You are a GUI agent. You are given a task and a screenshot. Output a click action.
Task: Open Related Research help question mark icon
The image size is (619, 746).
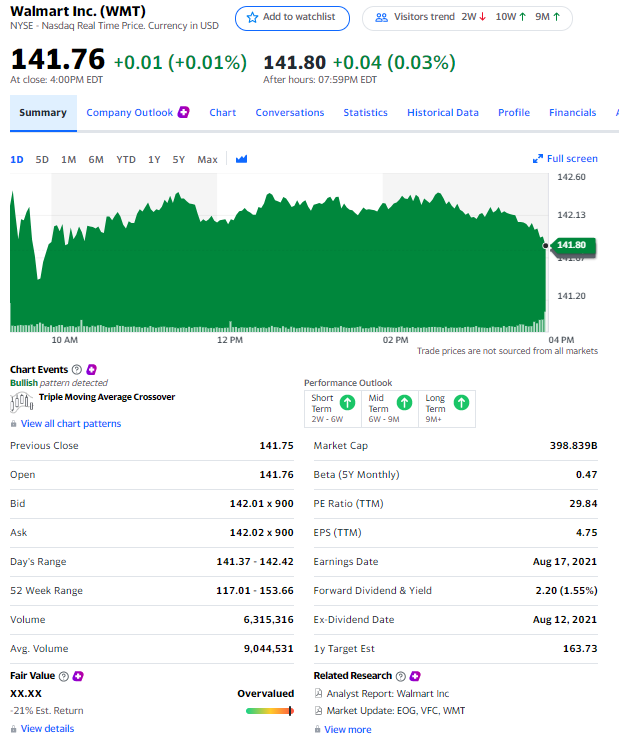click(x=401, y=676)
